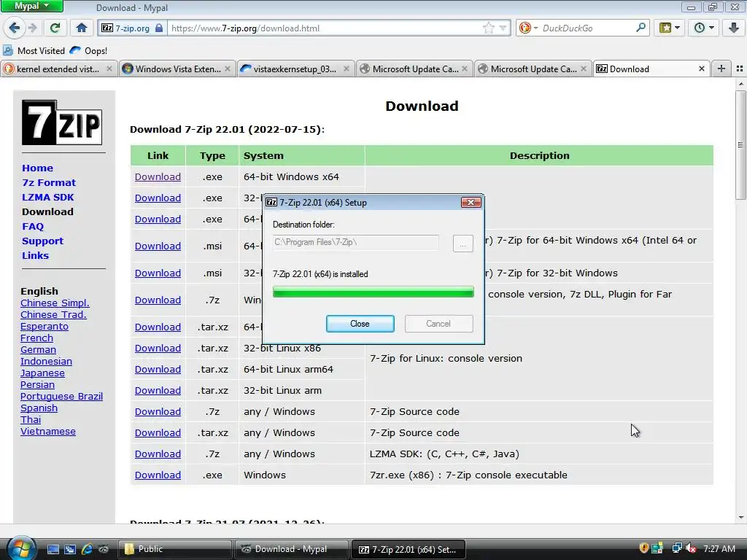Download the LZMA SDK .7z file
Image resolution: width=747 pixels, height=560 pixels.
158,454
